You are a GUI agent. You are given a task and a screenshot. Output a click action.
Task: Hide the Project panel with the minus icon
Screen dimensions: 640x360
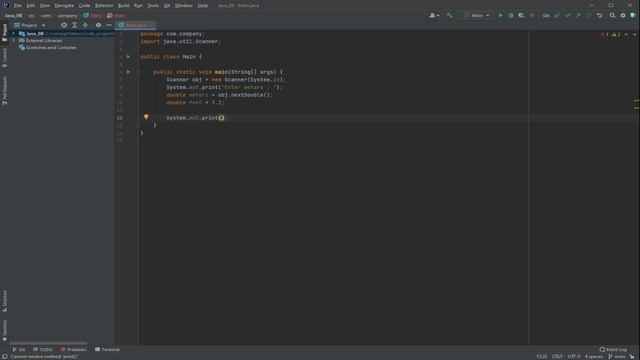tap(109, 25)
